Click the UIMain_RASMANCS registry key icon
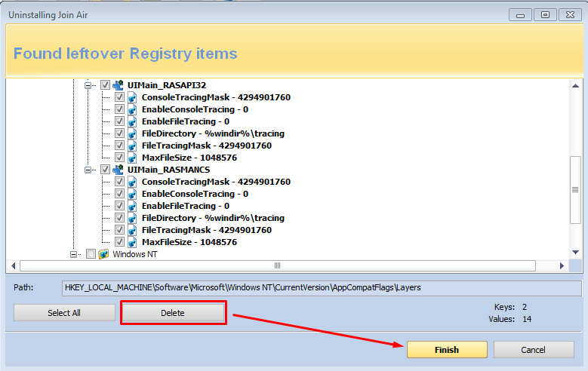 click(x=118, y=170)
